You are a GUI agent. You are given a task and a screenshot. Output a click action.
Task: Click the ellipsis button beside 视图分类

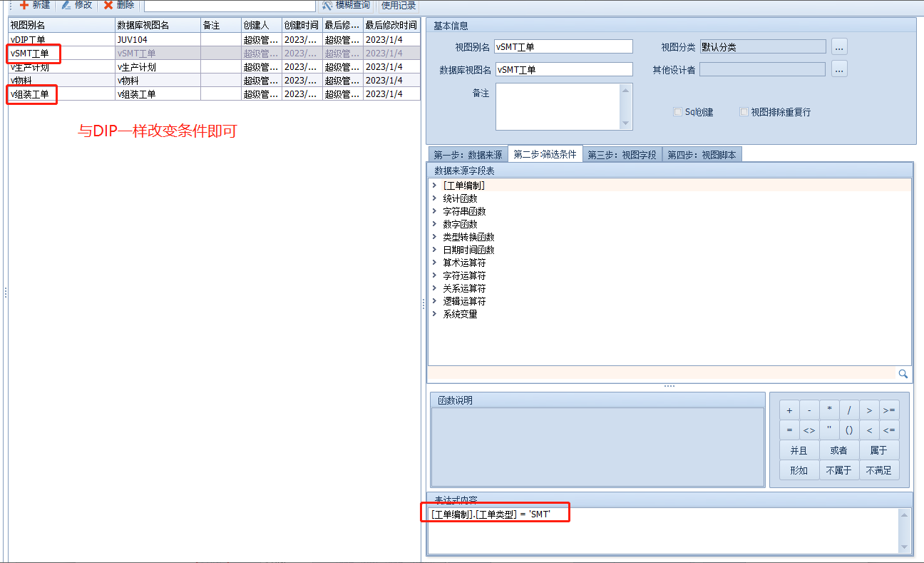(x=839, y=47)
